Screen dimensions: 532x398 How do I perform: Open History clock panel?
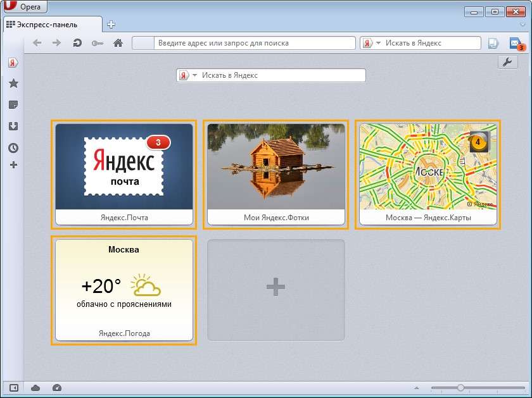coord(13,148)
